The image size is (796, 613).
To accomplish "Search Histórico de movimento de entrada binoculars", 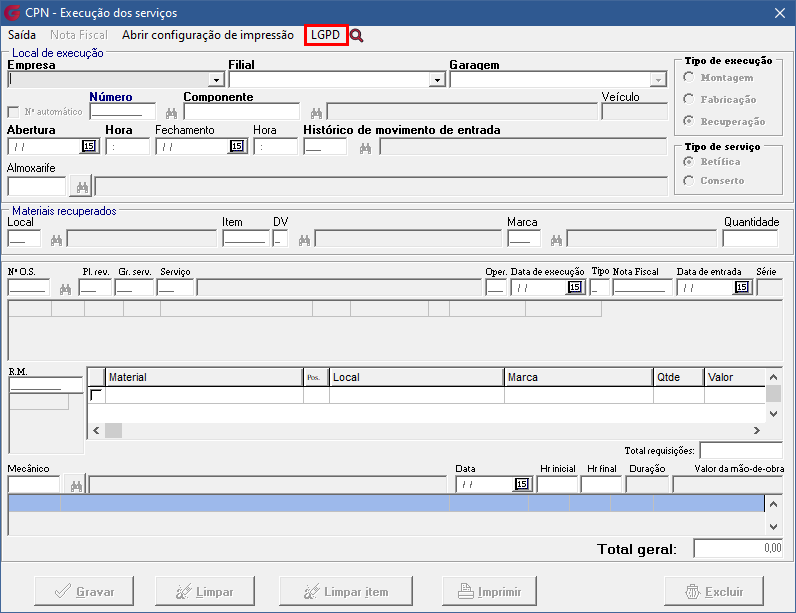I will [x=365, y=148].
